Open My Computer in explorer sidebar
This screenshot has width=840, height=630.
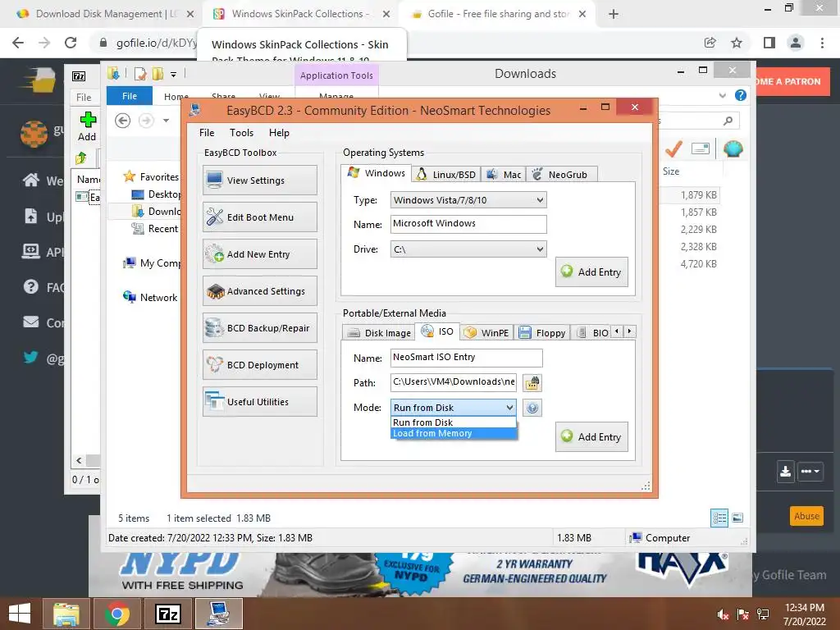(152, 263)
